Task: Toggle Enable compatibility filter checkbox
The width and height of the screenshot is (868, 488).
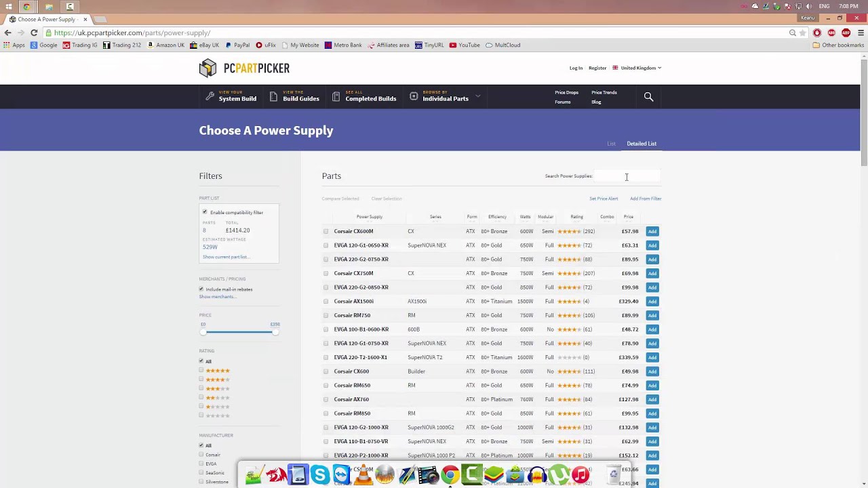Action: click(205, 212)
